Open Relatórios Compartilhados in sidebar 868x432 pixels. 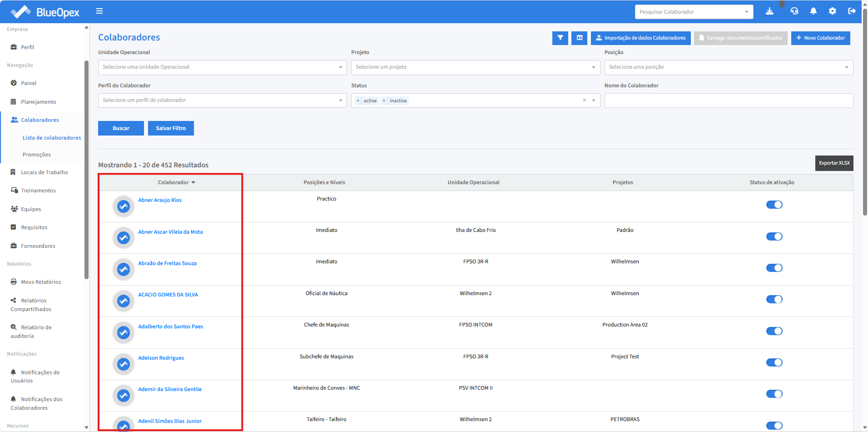(31, 305)
